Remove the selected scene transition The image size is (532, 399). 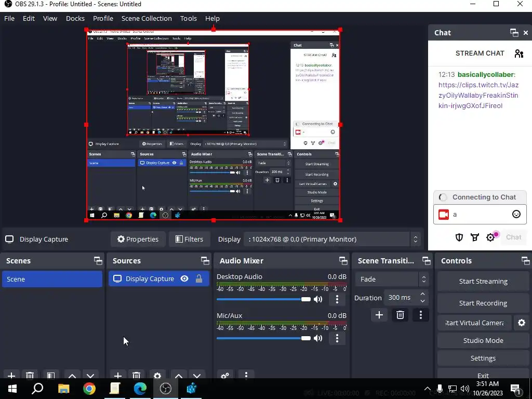(400, 315)
